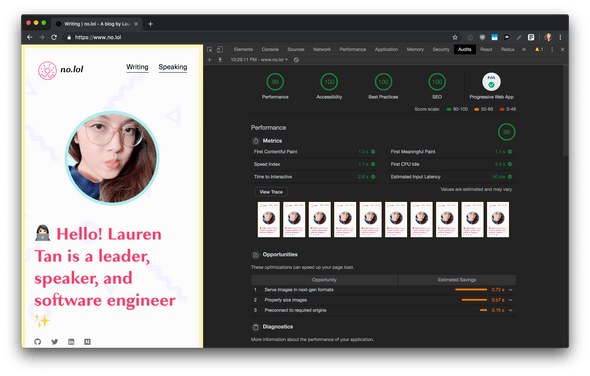Reload the page in browser toolbar
590x376 pixels.
[54, 37]
